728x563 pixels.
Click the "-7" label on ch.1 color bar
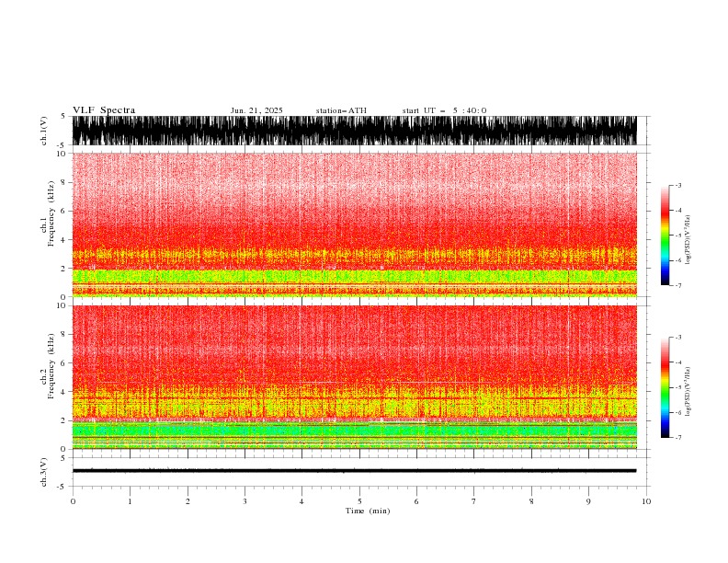(x=677, y=285)
